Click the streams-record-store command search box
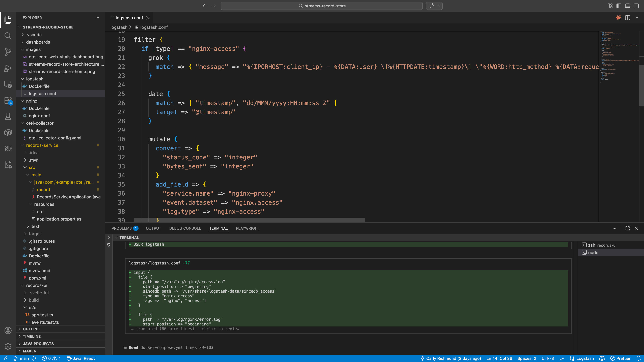The width and height of the screenshot is (644, 362). coord(321,6)
